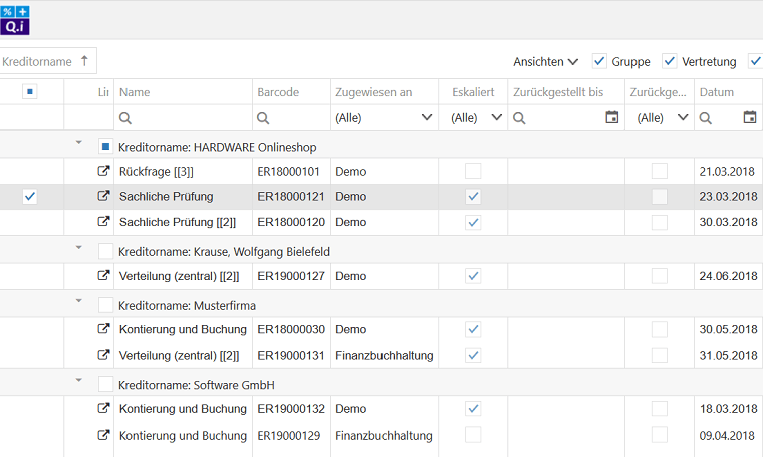This screenshot has width=763, height=457.
Task: Sort by the Barcode column header
Action: coord(278,92)
